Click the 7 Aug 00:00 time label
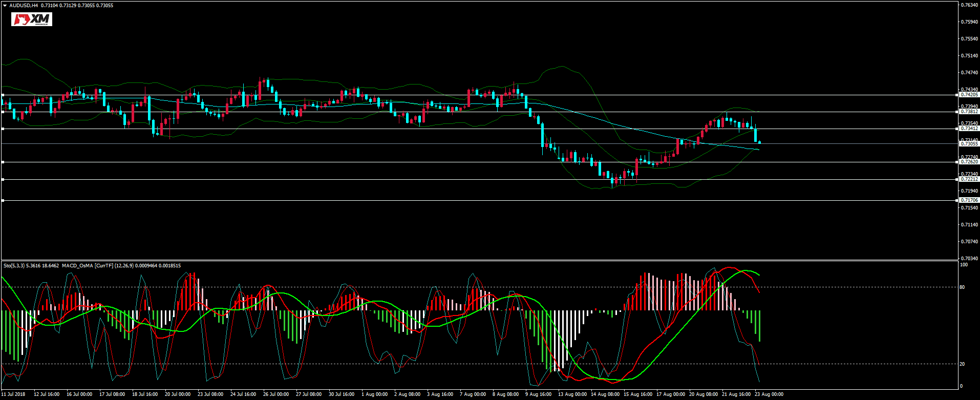980x400 pixels. [473, 394]
